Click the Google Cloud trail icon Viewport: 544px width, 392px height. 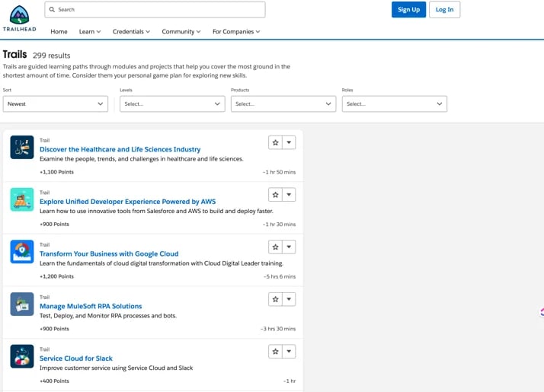[x=22, y=251]
